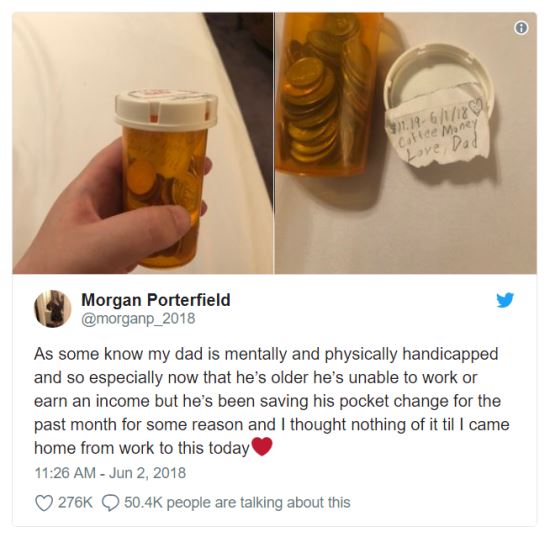550x537 pixels.
Task: Click the red heart emoji in tweet
Action: coord(262,447)
